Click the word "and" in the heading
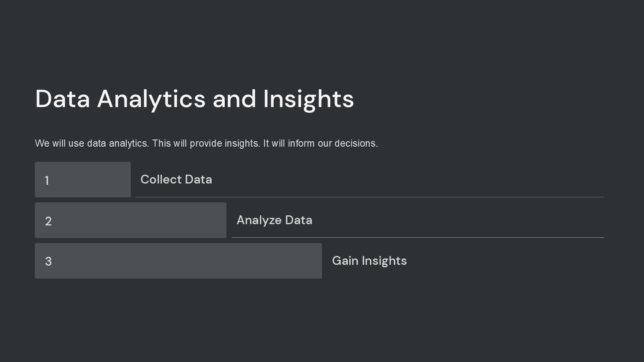Image resolution: width=644 pixels, height=362 pixels. 234,99
